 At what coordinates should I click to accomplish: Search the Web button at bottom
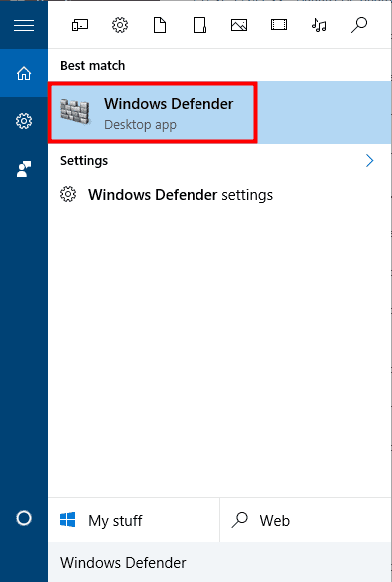[x=305, y=520]
